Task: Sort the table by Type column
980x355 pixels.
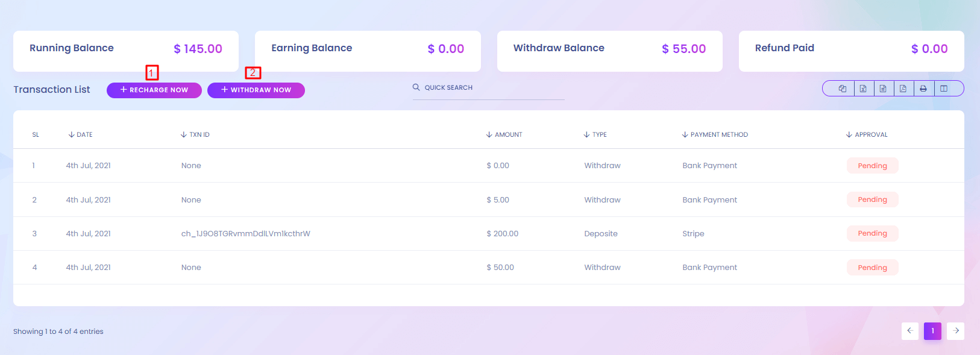Action: (595, 134)
